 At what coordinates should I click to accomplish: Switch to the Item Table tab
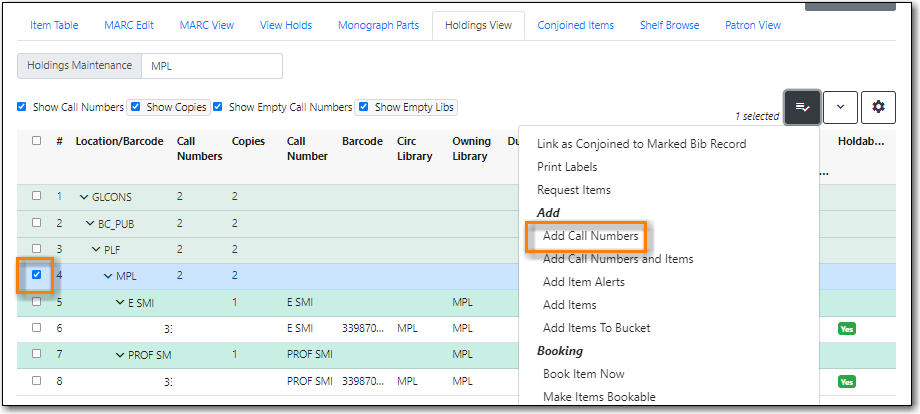54,25
